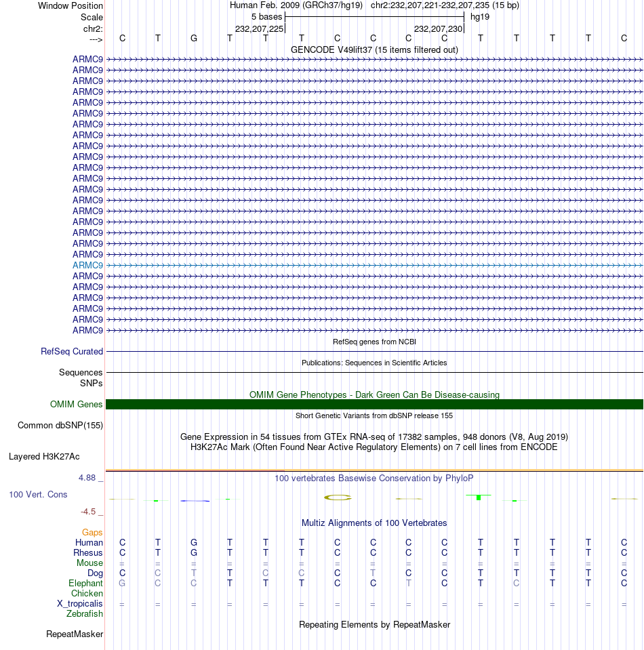Select the light-blue highlighted ARMC9 transcript label
The image size is (644, 650).
[x=87, y=265]
